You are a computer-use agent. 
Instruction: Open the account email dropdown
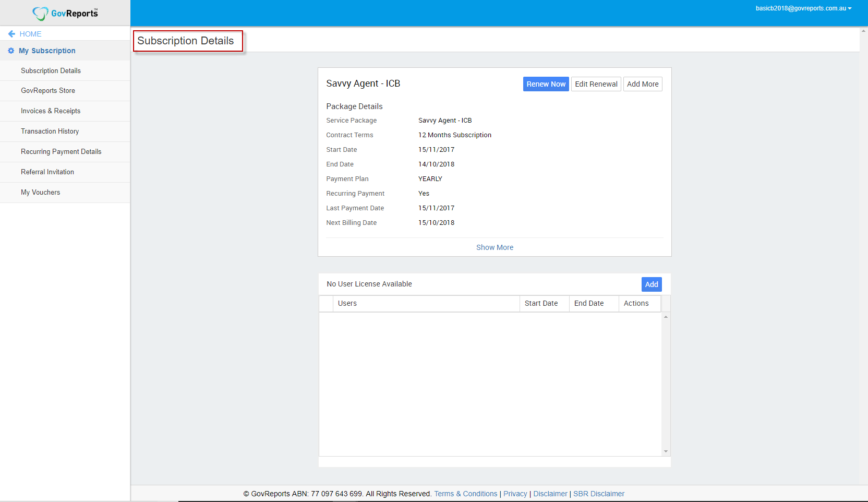tap(803, 8)
